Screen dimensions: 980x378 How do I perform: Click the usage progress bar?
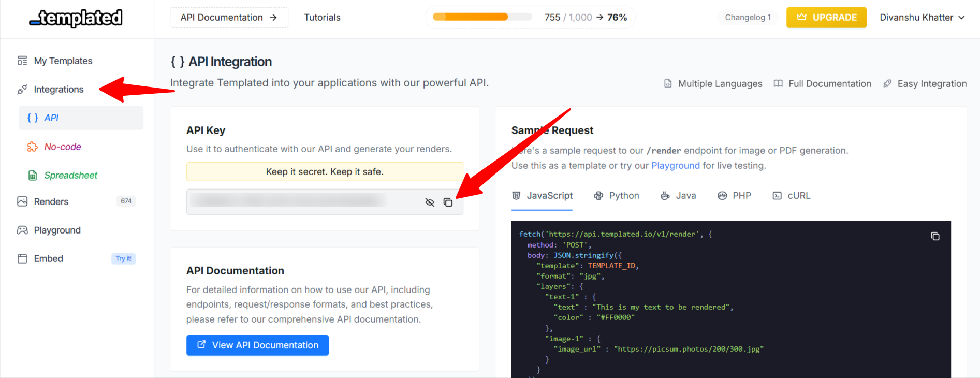coord(482,17)
